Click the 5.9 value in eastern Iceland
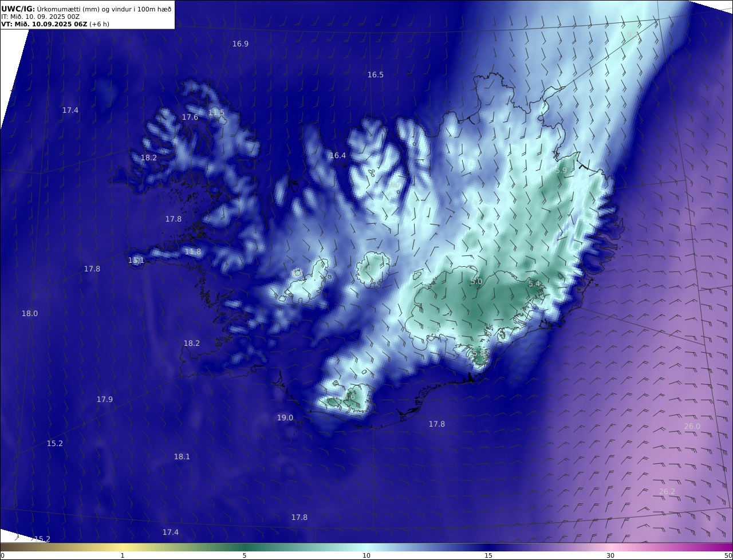The height and width of the screenshot is (560, 733). (561, 171)
